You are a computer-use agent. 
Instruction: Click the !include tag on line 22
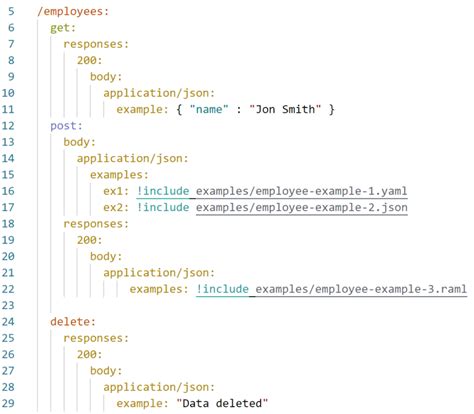point(222,289)
